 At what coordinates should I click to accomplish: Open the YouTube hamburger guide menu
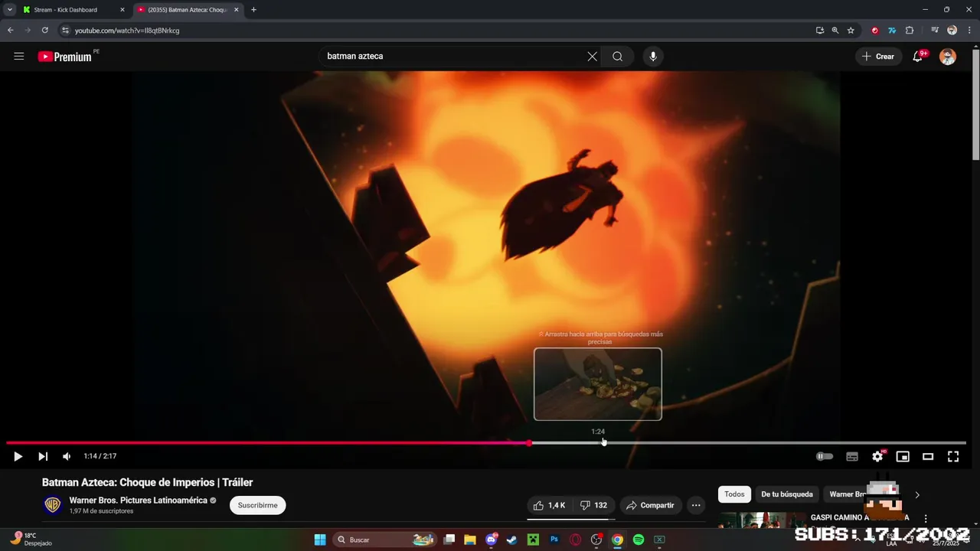pyautogui.click(x=19, y=57)
